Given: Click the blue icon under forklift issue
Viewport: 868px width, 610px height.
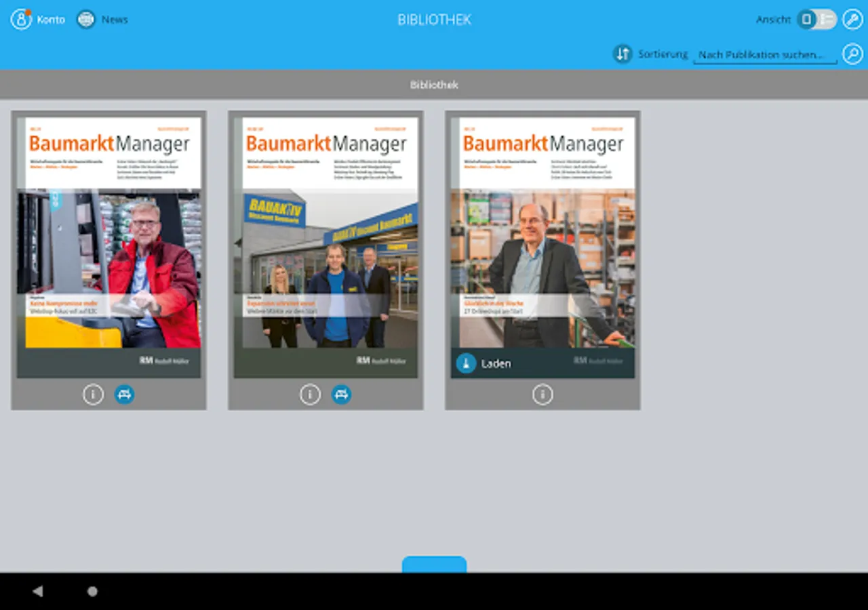Looking at the screenshot, I should click(124, 394).
